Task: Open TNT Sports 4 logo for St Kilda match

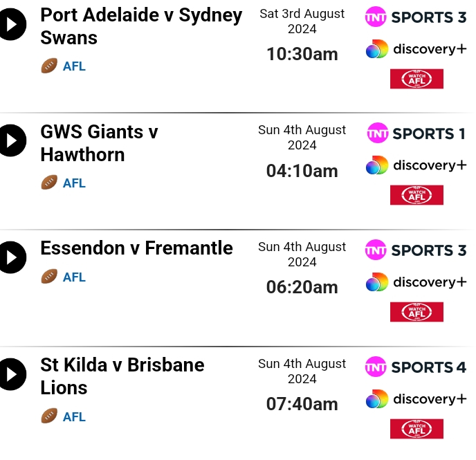Action: [x=416, y=367]
